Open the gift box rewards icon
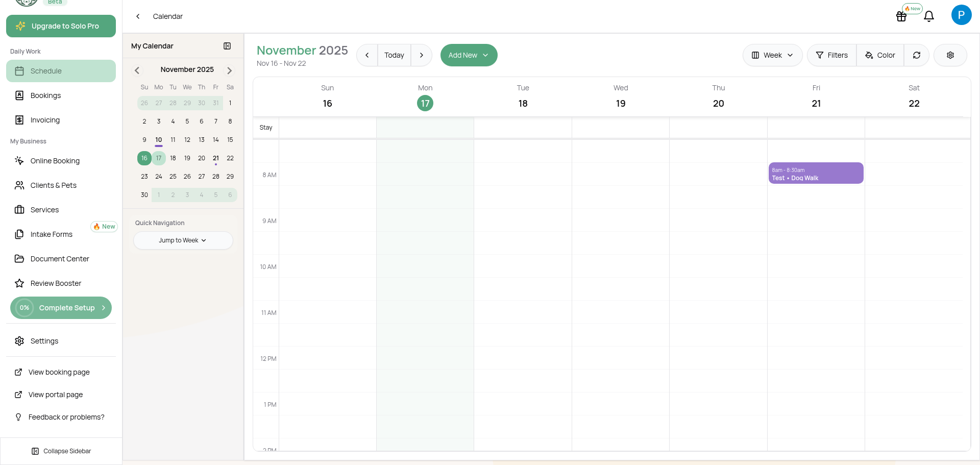Viewport: 980px width, 465px height. (x=901, y=16)
